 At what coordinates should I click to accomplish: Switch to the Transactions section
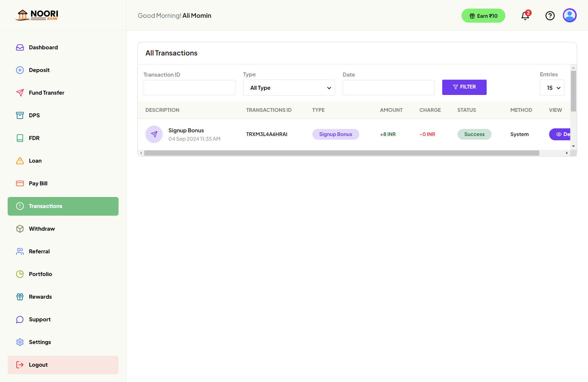tap(45, 206)
